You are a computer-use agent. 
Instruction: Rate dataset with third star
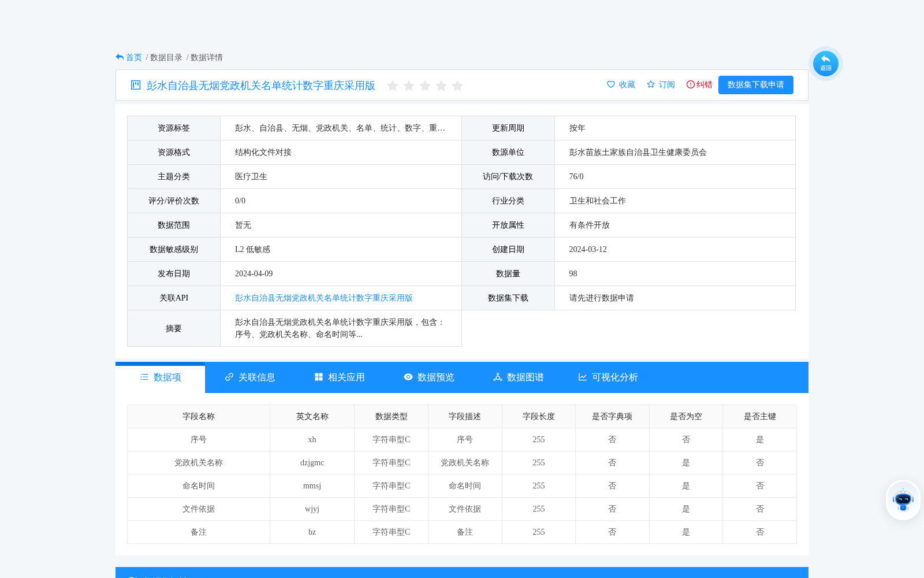425,86
